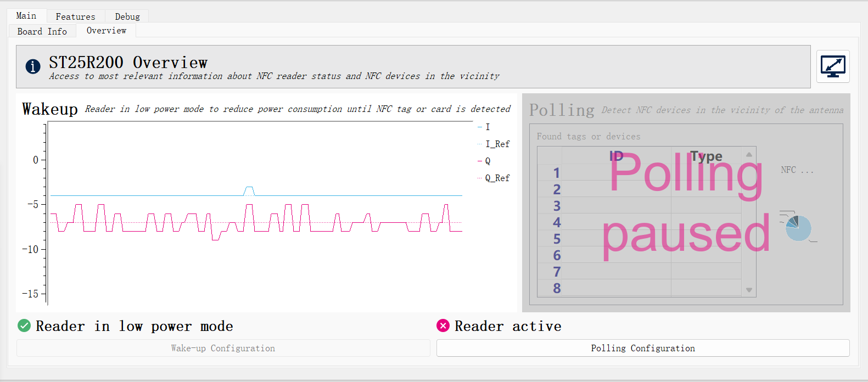Click the Polling section heading
Viewport: 868px width, 382px height.
pos(562,110)
